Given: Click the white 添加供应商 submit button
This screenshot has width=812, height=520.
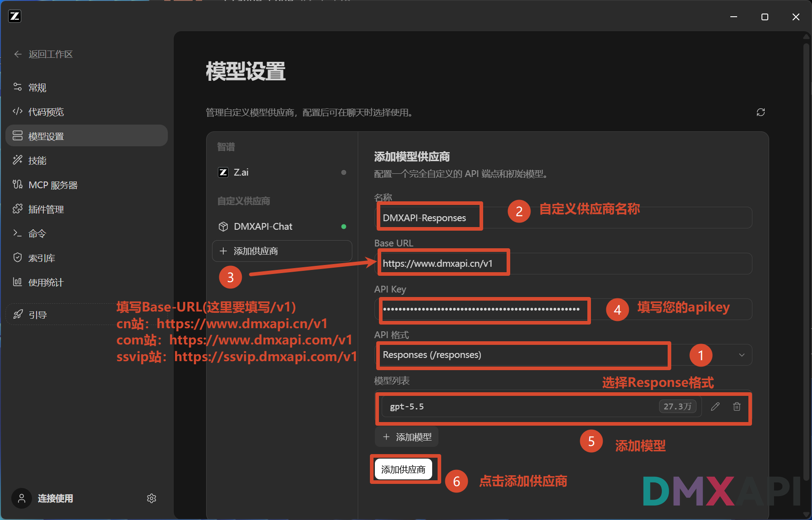Looking at the screenshot, I should pyautogui.click(x=403, y=469).
